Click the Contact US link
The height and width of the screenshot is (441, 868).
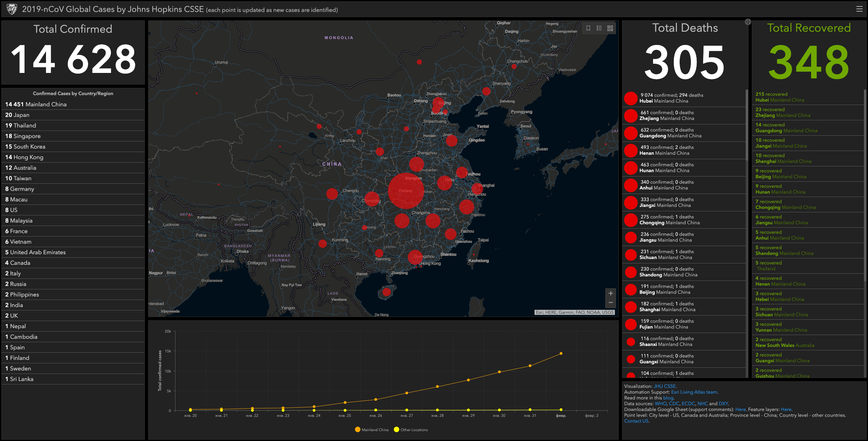636,421
